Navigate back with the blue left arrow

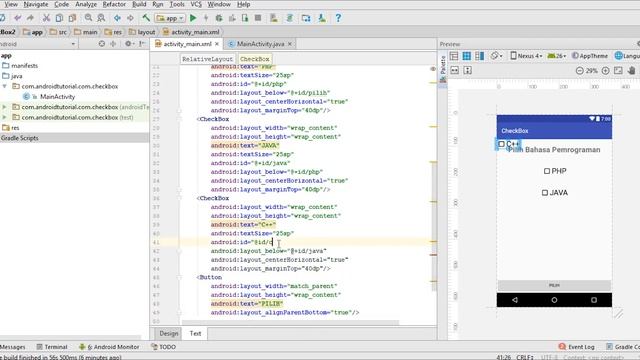tap(117, 18)
